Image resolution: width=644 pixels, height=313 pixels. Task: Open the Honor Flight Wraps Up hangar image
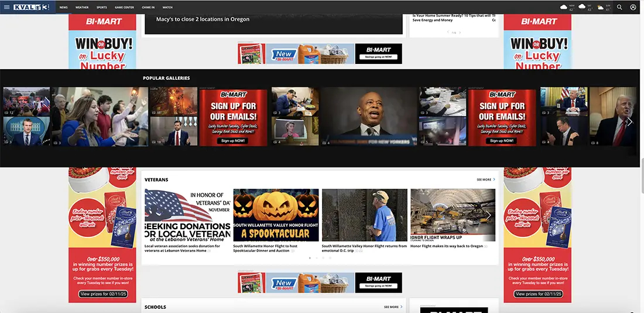[x=453, y=215]
